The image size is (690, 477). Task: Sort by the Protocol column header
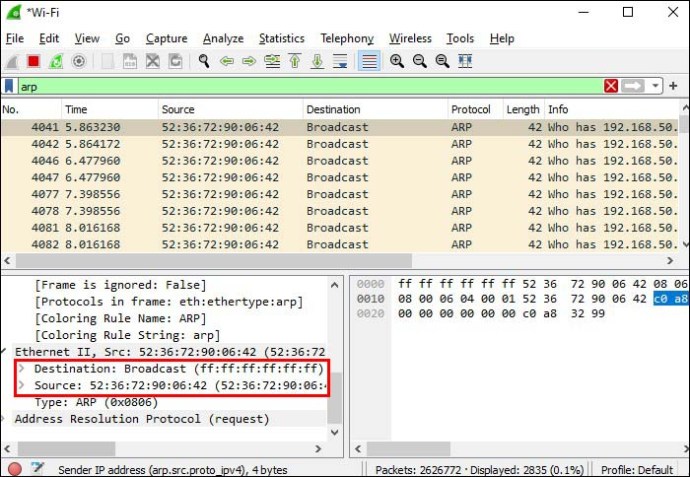coord(475,109)
